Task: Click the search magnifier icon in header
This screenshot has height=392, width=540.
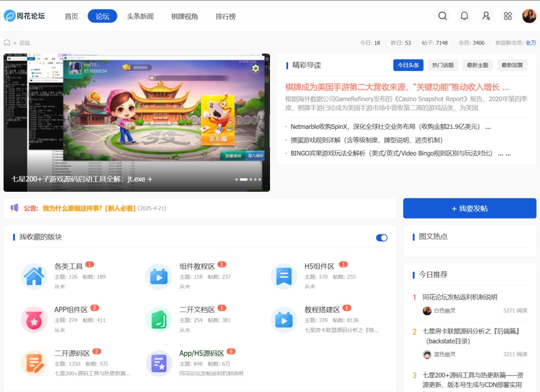Action: [442, 16]
